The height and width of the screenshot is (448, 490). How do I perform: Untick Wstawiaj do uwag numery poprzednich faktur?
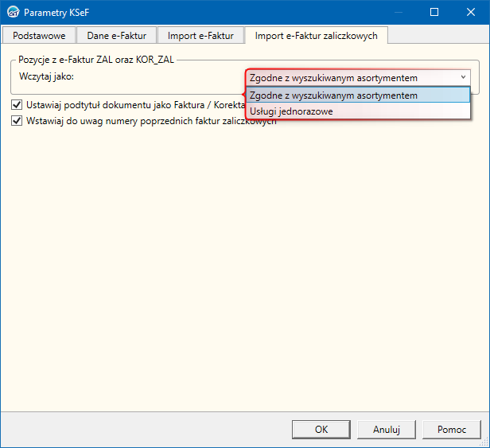tap(17, 120)
